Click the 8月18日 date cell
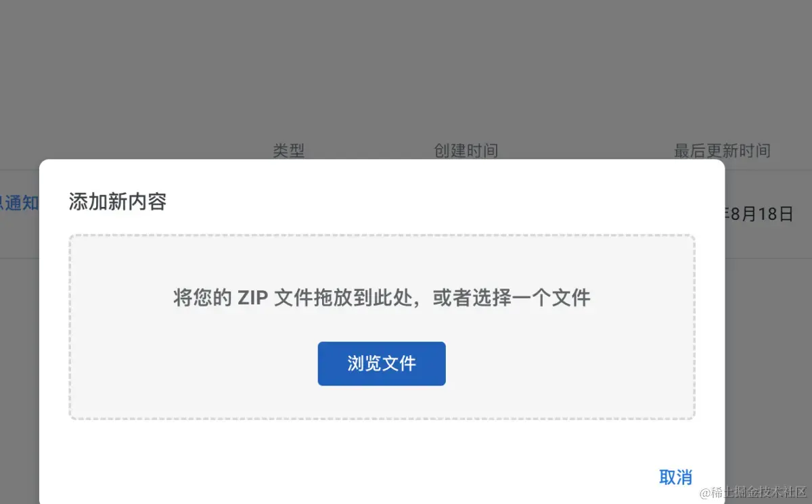This screenshot has width=812, height=504. point(759,214)
